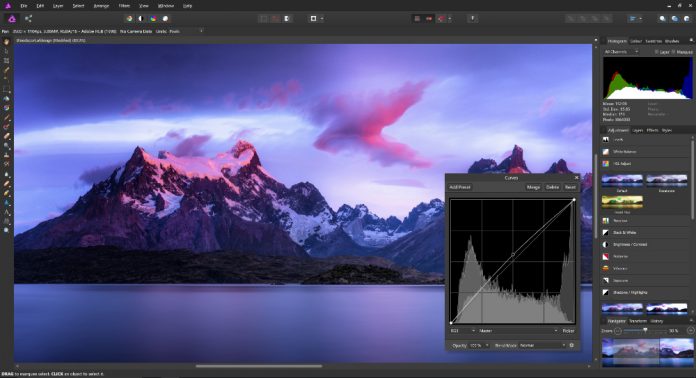
Task: Apply Auto Contrast from toolbar
Action: (x=141, y=19)
